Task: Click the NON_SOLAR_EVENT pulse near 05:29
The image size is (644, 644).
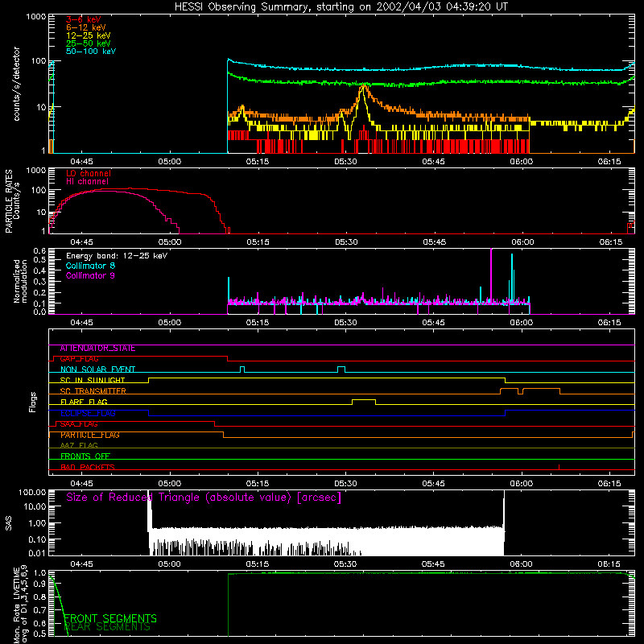Action: 341,369
